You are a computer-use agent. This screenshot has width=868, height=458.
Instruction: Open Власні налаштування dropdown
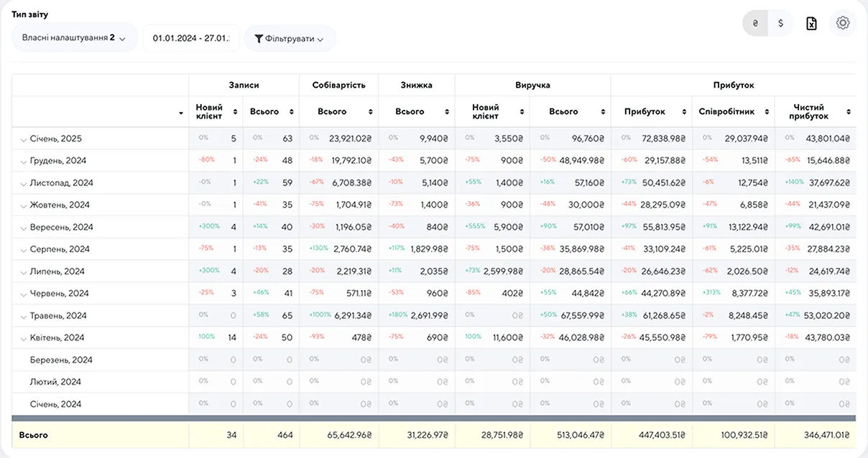[x=74, y=38]
